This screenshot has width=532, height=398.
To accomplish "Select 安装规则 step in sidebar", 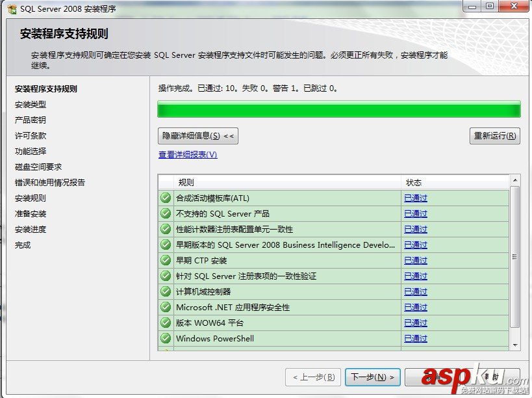I will click(31, 198).
